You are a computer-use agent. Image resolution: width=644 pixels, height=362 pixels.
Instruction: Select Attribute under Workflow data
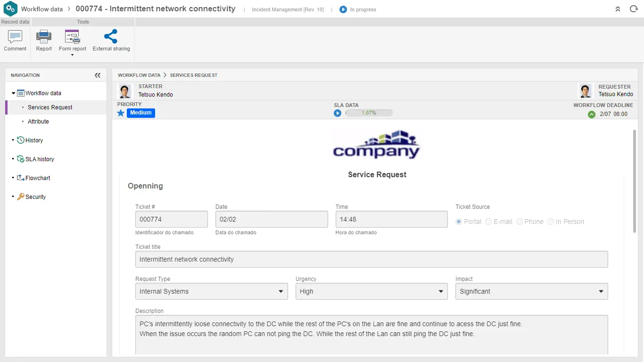pos(38,122)
